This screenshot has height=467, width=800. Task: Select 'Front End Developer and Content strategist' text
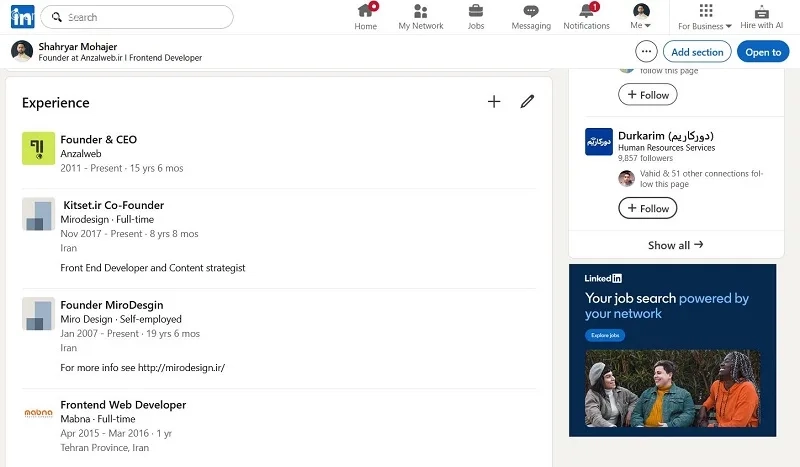[153, 268]
